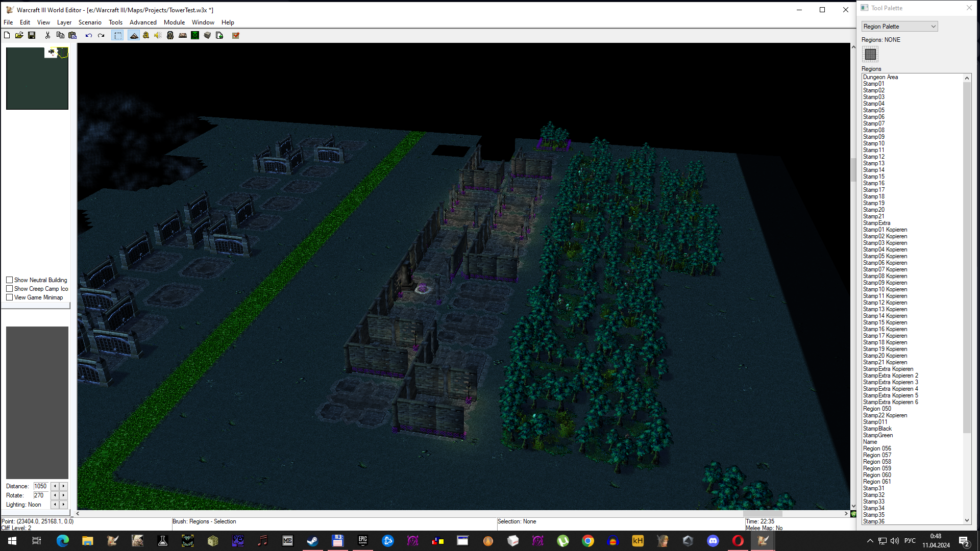Image resolution: width=980 pixels, height=551 pixels.
Task: Open the Terrain Editor module icon
Action: (x=134, y=35)
